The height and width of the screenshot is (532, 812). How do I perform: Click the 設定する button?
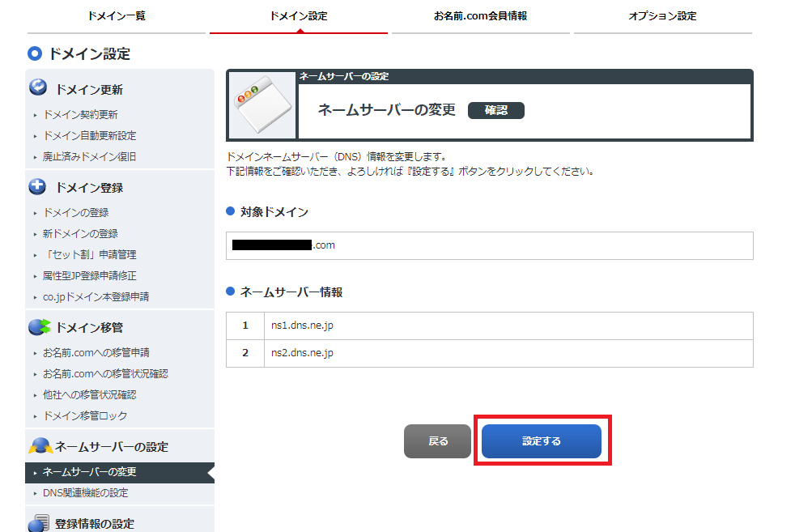coord(542,440)
